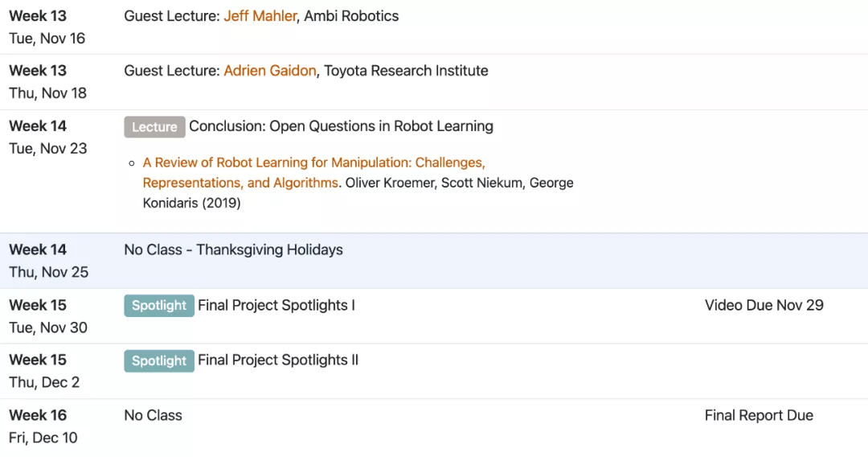Click the Week 14 Tue, Nov 23 date

click(x=48, y=149)
